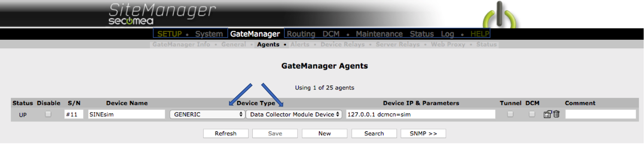Viewport: 644px width, 144px height.
Task: Open Data Collector Module Device dropdown
Action: click(294, 114)
